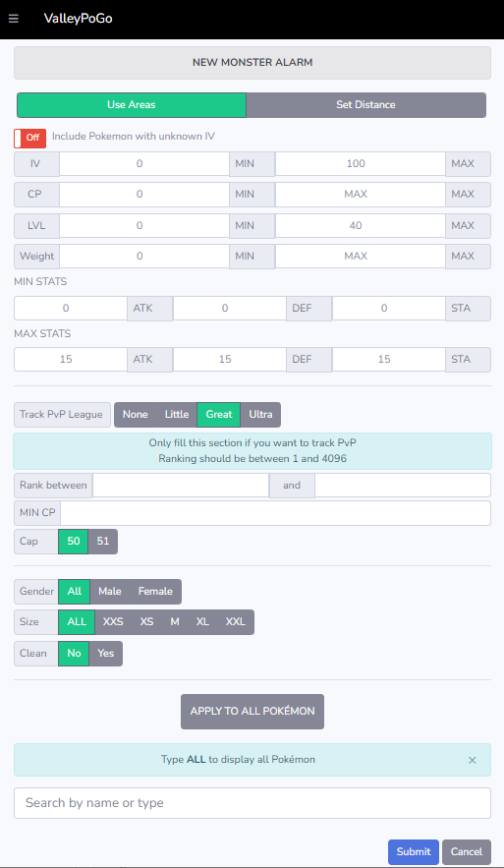Select Male gender filter
This screenshot has height=868, width=504.
(109, 591)
